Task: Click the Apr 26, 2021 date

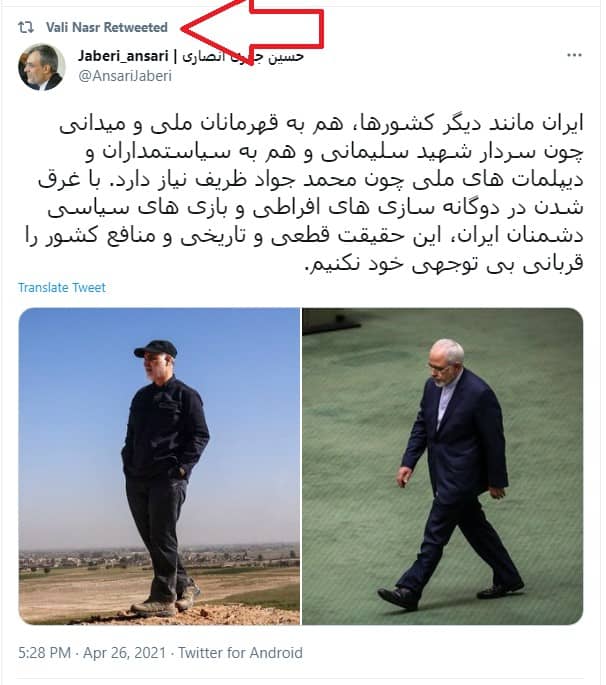Action: pos(125,653)
